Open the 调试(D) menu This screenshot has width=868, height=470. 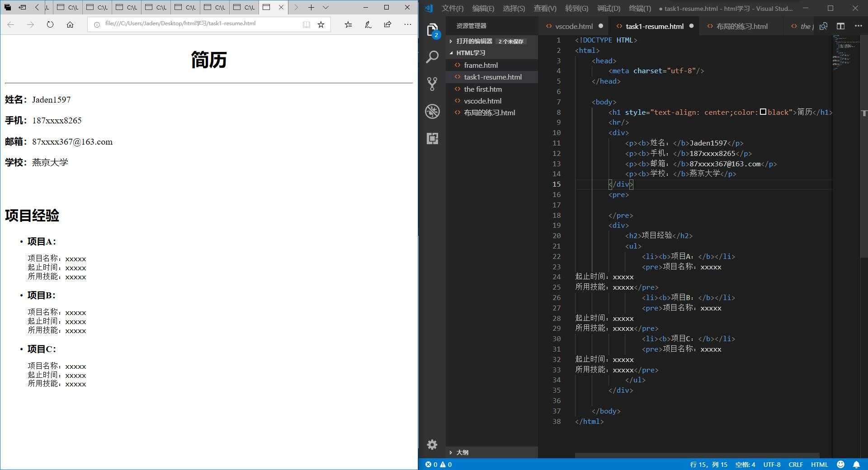(x=609, y=8)
